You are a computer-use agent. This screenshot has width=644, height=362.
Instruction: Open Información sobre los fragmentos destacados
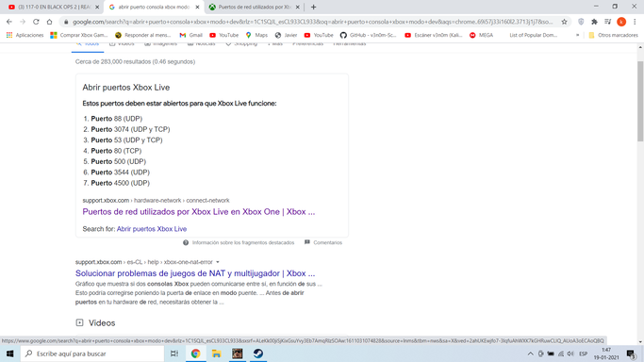(x=239, y=242)
